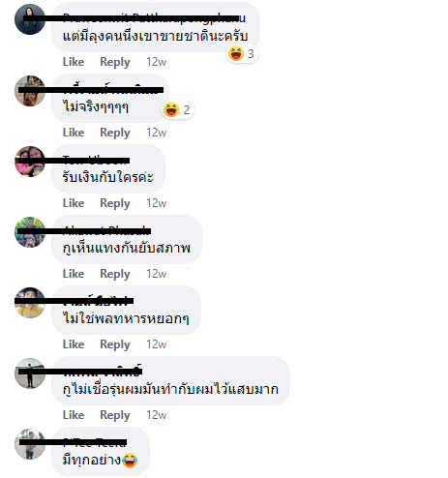Like the รับเงินกับใครค่ะ comment

click(x=74, y=203)
